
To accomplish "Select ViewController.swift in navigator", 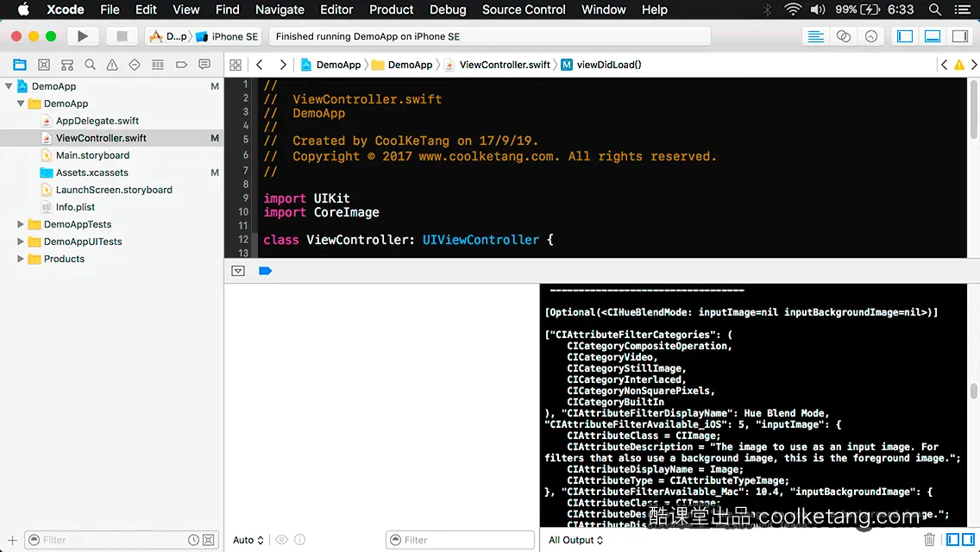I will tap(101, 138).
